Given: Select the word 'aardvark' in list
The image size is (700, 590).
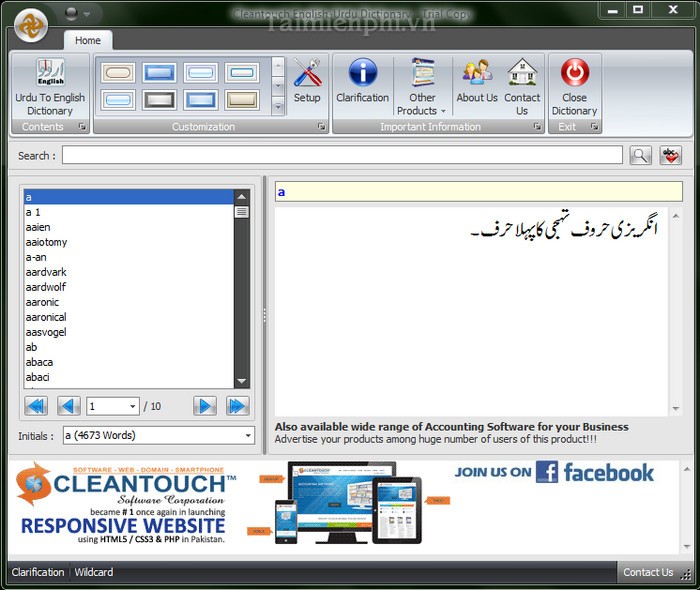Looking at the screenshot, I should pyautogui.click(x=129, y=272).
